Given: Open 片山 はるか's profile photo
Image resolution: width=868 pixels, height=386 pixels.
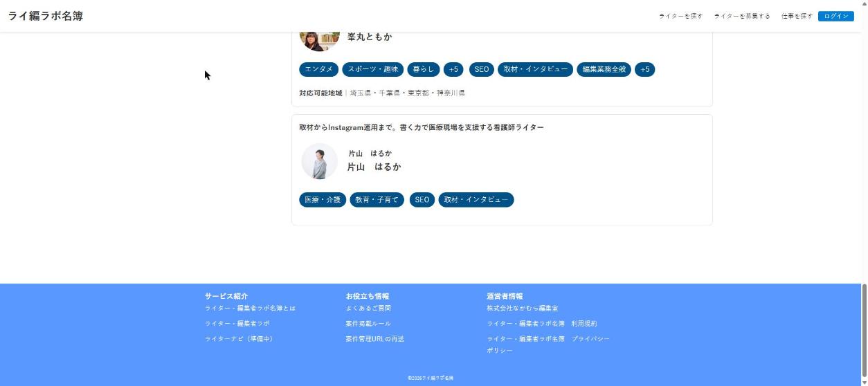Looking at the screenshot, I should pos(319,161).
